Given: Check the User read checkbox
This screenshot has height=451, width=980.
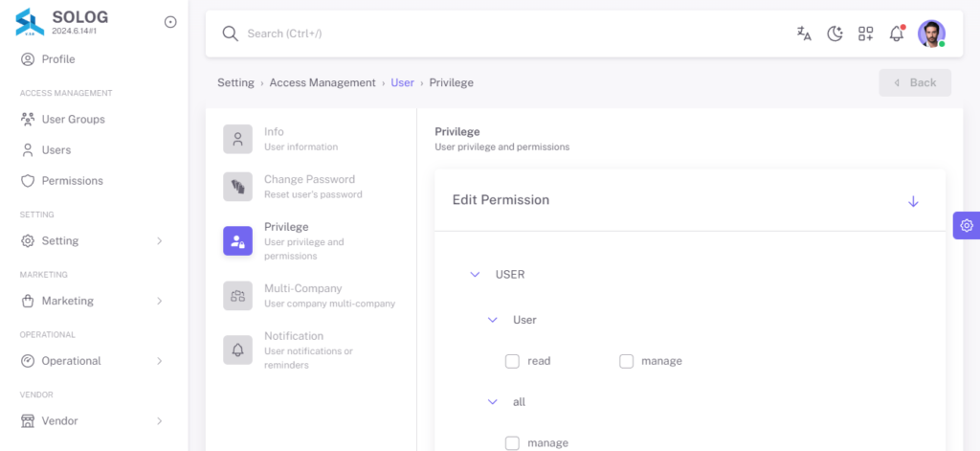Looking at the screenshot, I should pos(513,362).
